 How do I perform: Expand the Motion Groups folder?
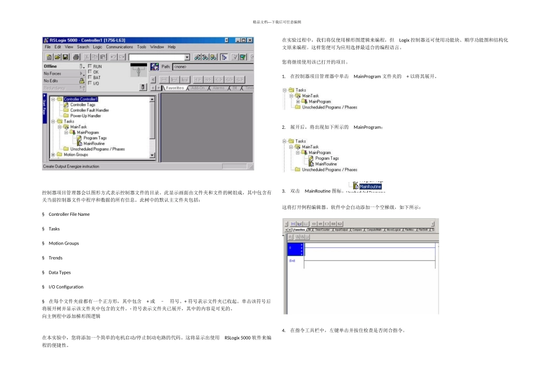[x=53, y=155]
